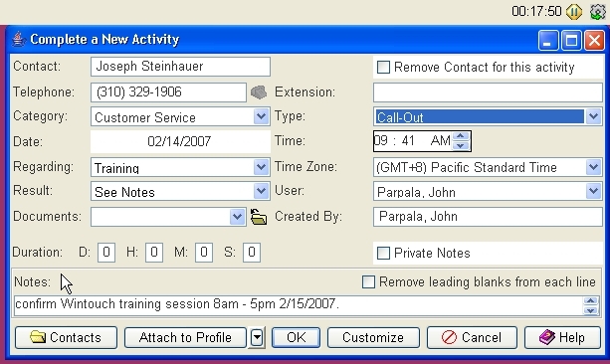Minimize the Complete a New Activity window
Screen dimensions: 610x364
pyautogui.click(x=548, y=40)
